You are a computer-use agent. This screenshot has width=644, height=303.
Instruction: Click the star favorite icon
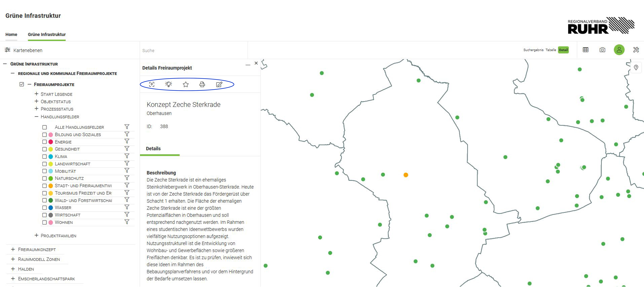186,85
